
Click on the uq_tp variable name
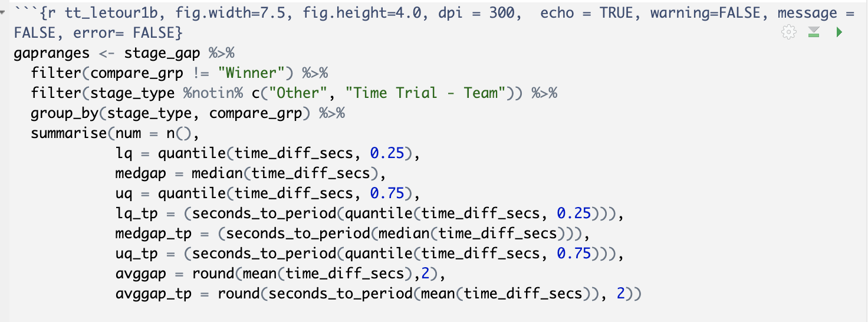pyautogui.click(x=137, y=254)
